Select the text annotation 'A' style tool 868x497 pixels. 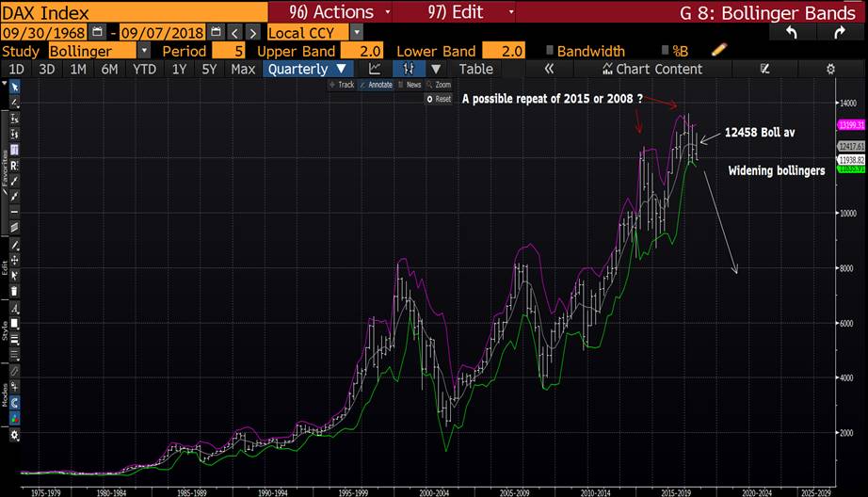tap(14, 309)
